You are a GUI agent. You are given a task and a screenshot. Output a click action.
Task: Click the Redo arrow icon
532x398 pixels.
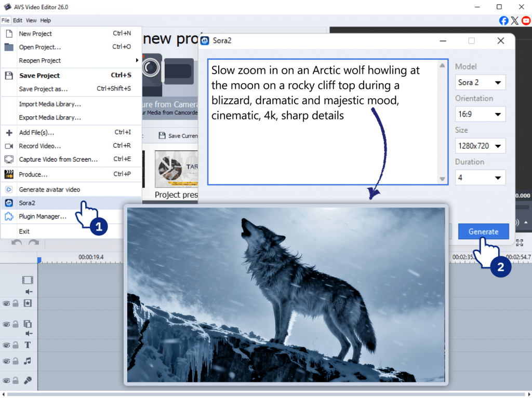pos(33,243)
